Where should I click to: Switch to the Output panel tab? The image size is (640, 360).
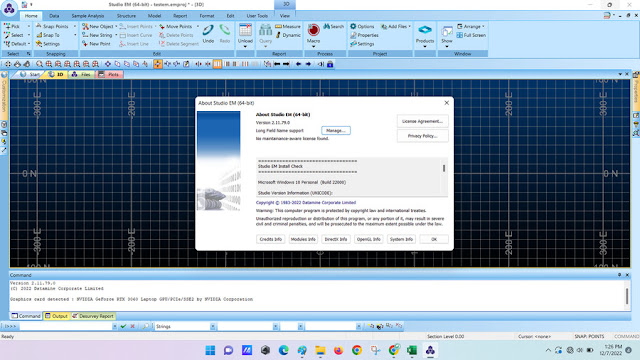56,316
